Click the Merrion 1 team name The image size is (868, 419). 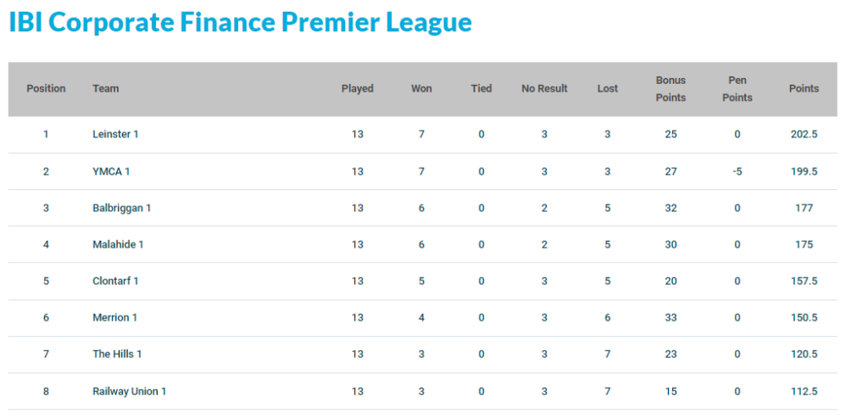[x=114, y=317]
